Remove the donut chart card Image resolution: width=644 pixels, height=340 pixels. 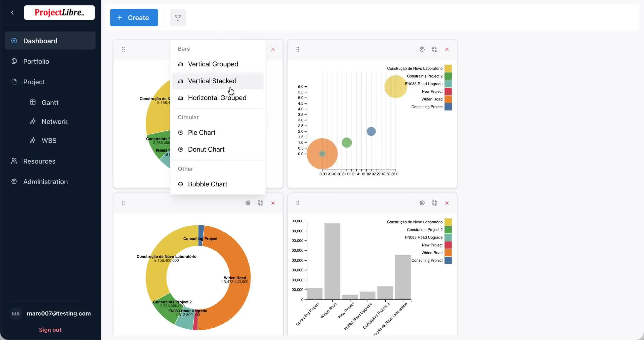coord(273,203)
